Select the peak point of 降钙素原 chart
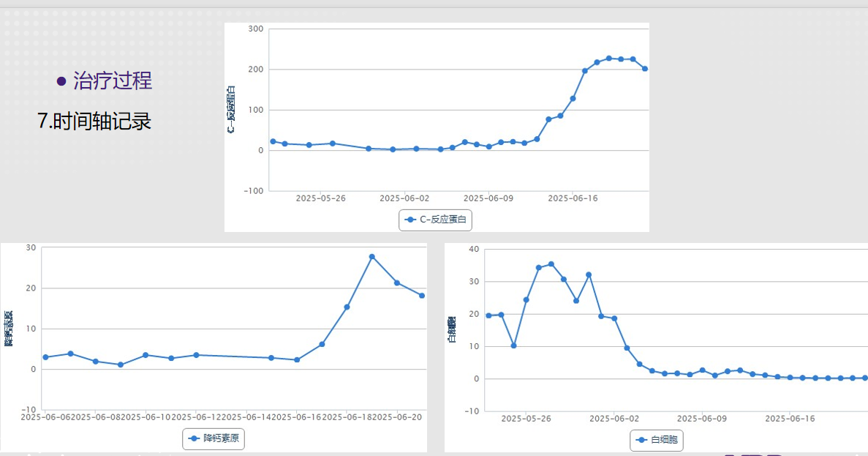 372,257
